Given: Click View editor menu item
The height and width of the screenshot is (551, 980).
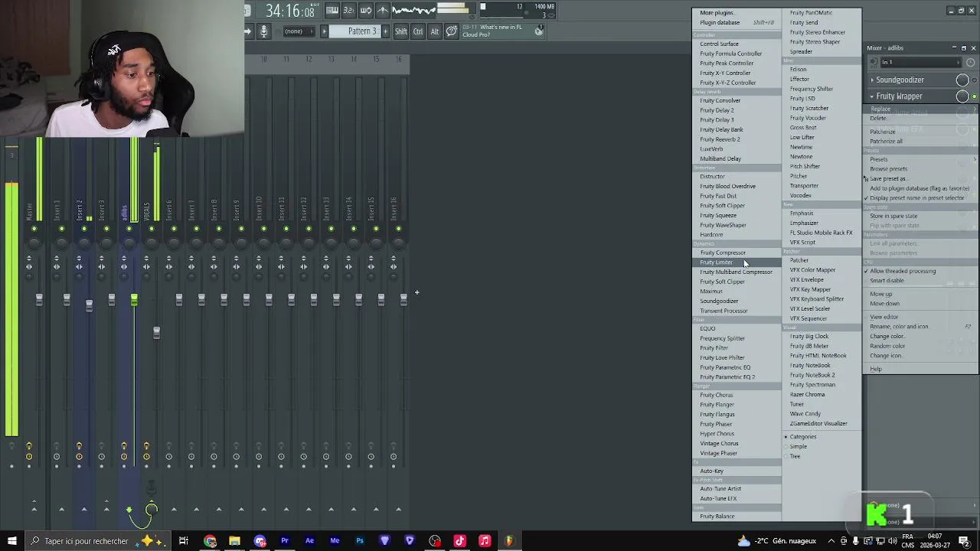Looking at the screenshot, I should [x=921, y=317].
